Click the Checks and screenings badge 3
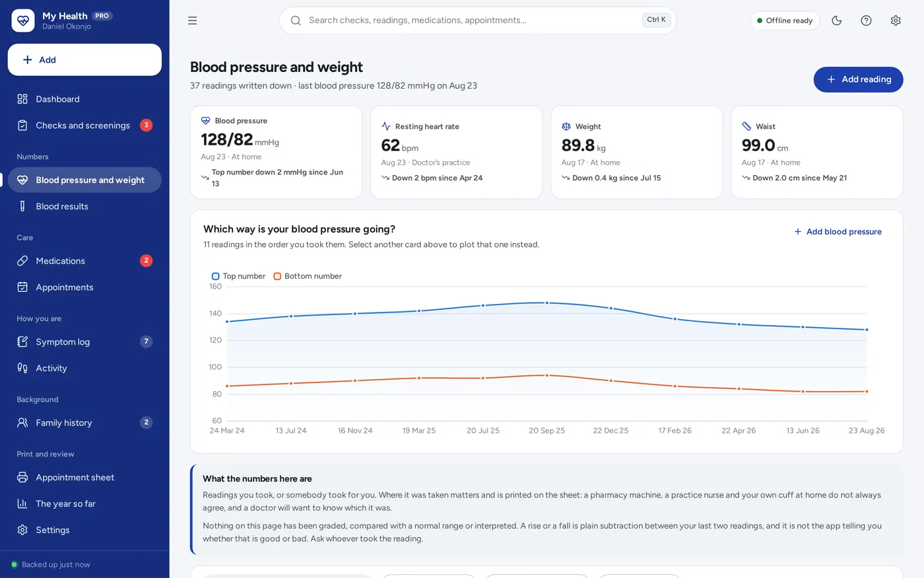924x578 pixels. (147, 126)
